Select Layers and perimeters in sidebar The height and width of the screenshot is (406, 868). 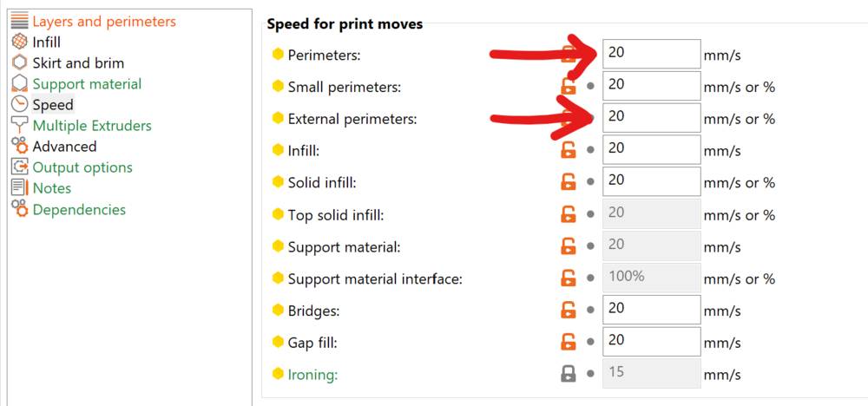click(103, 22)
